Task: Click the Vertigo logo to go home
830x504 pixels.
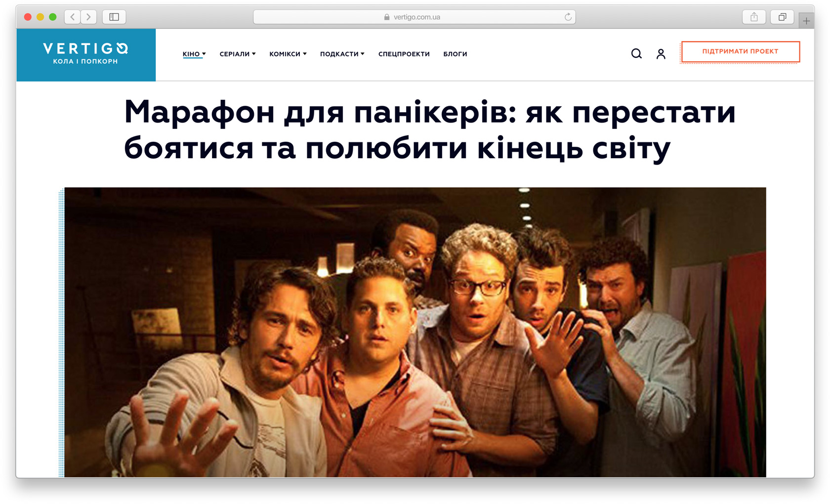Action: (86, 54)
